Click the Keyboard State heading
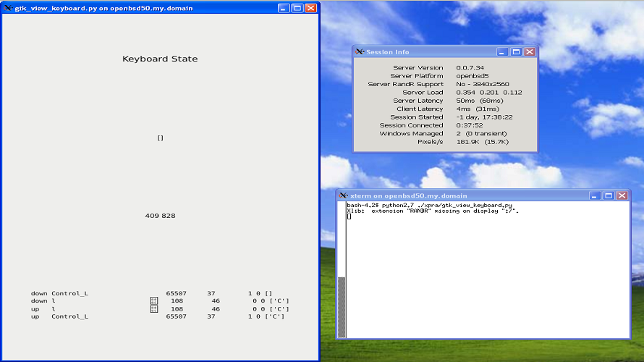The image size is (644, 362). tap(160, 59)
